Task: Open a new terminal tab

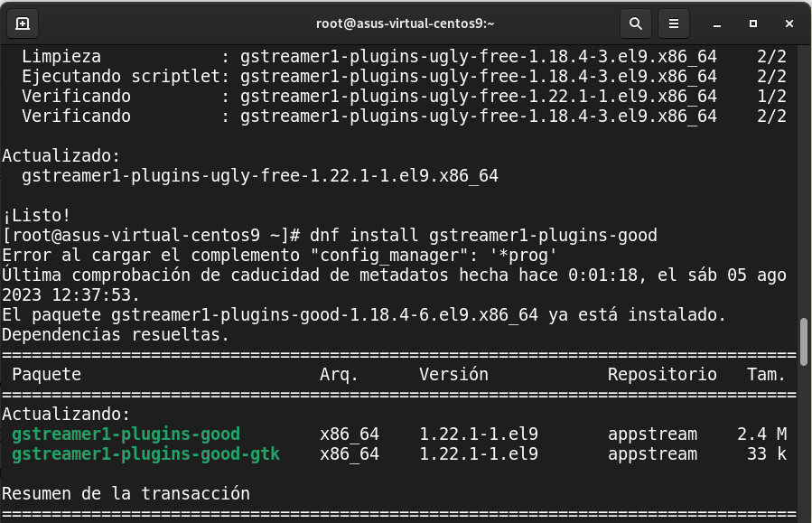Action: coord(23,23)
